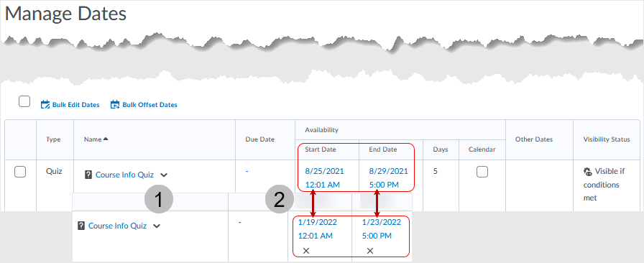Click the Visible if conditions met icon
The height and width of the screenshot is (263, 644).
pos(588,171)
